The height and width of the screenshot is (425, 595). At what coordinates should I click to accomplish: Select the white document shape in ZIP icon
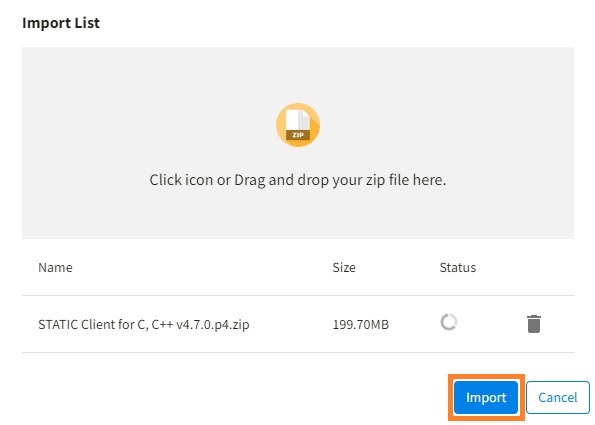tap(298, 120)
